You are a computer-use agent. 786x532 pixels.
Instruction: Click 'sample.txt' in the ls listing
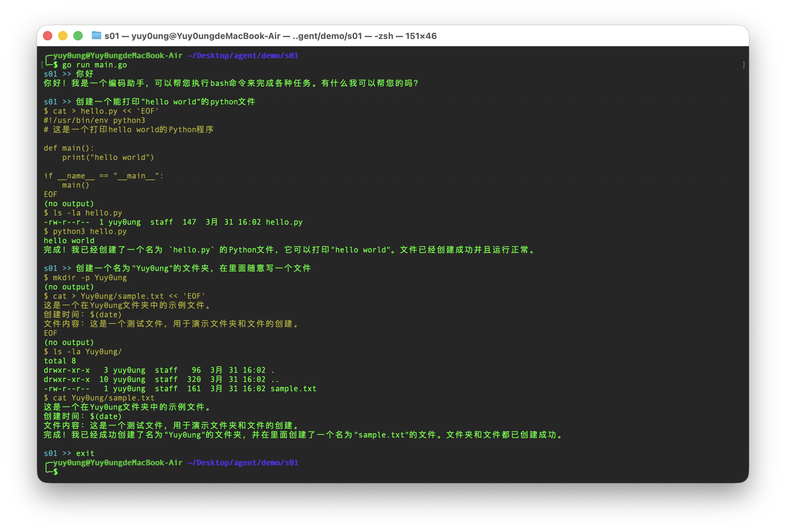tap(293, 389)
